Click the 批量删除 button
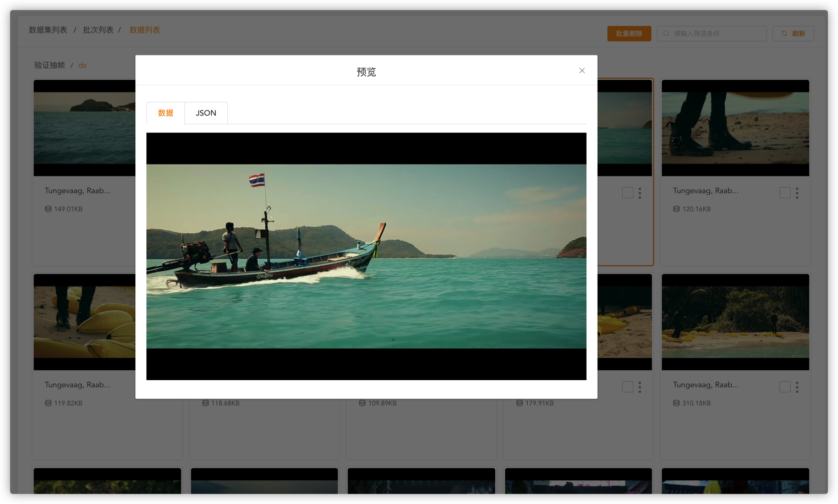 pos(629,34)
